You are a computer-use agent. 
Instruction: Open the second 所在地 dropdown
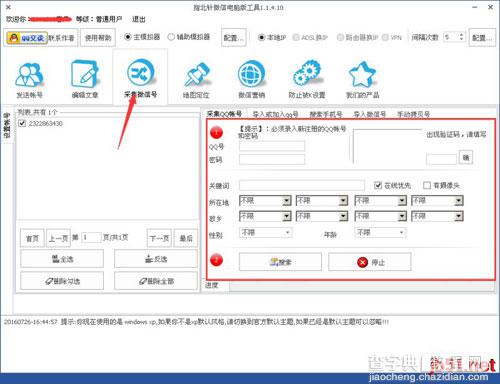322,200
